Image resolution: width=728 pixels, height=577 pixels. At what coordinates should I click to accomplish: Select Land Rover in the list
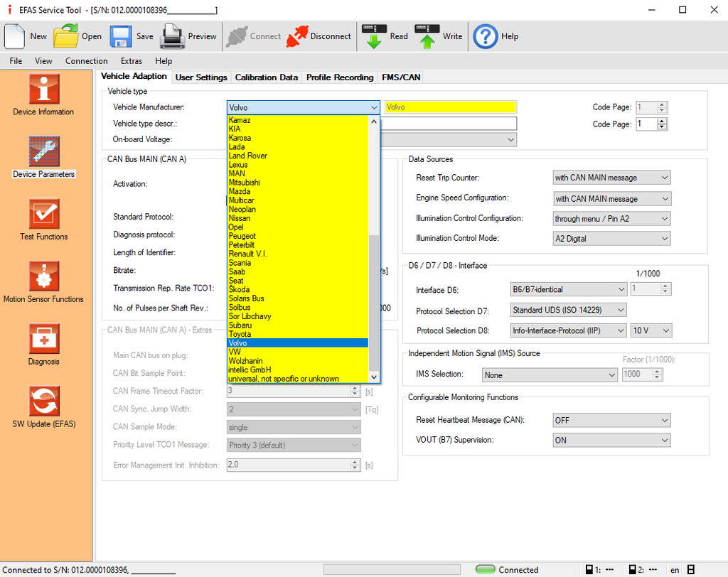tap(298, 156)
